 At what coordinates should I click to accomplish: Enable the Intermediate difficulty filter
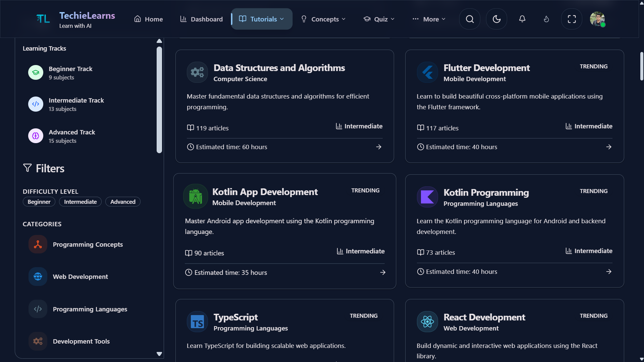click(80, 201)
